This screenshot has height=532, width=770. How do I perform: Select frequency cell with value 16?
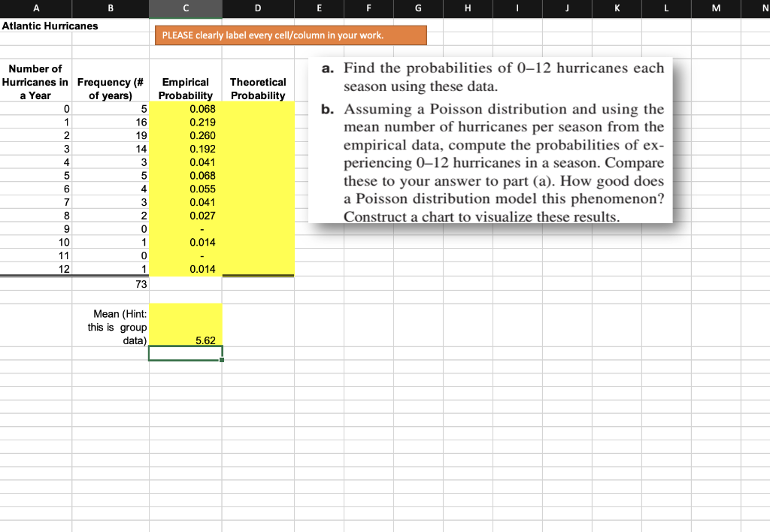point(111,122)
